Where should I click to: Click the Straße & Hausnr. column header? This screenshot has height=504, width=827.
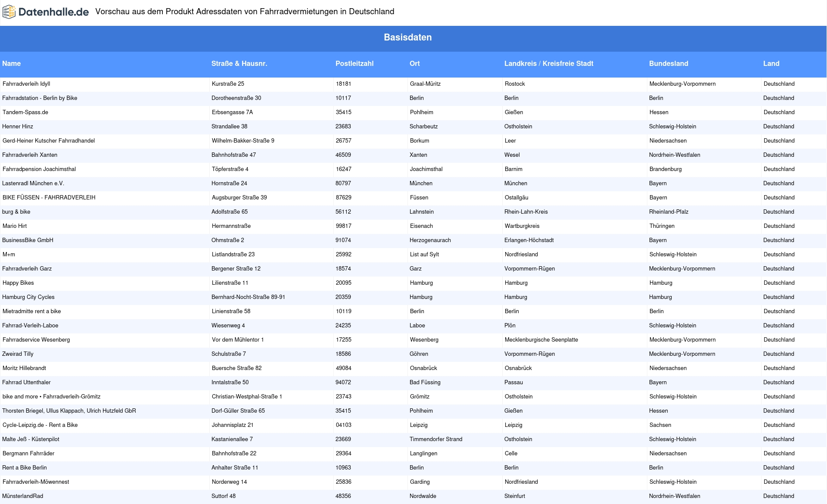pos(239,63)
